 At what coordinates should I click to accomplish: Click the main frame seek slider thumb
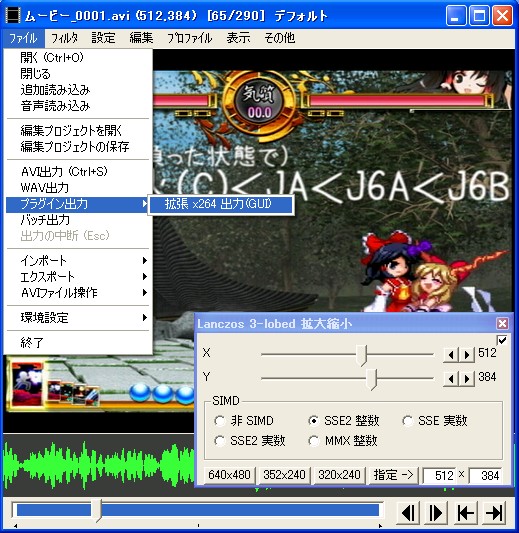(x=97, y=511)
